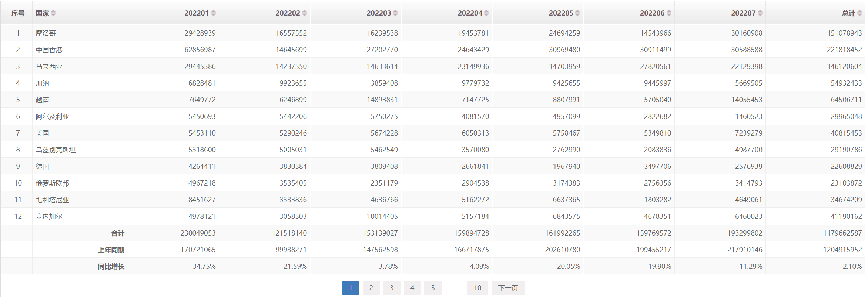The image size is (868, 297).
Task: Sort by 总计 total column arrows
Action: point(859,13)
